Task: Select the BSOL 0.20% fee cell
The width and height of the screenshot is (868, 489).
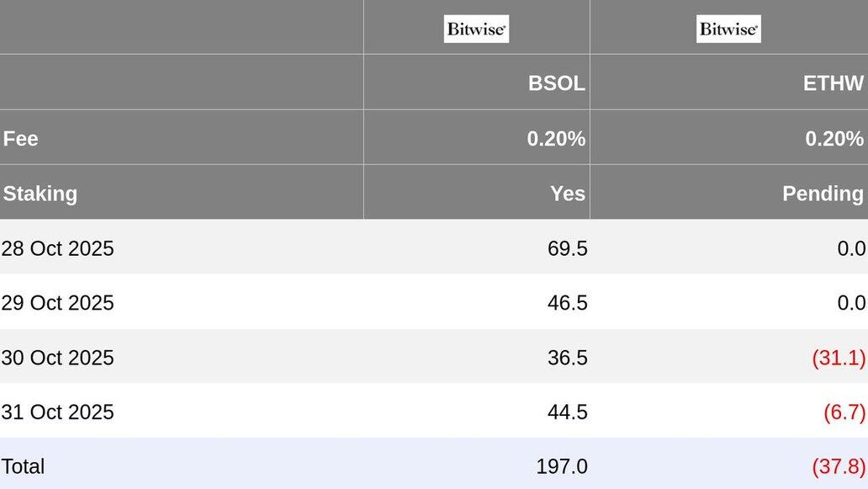Action: [x=556, y=139]
